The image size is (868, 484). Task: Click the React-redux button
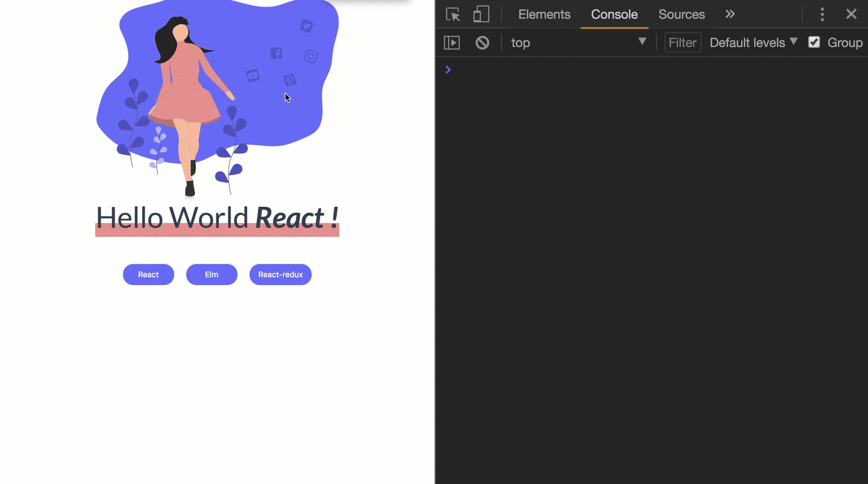coord(280,275)
